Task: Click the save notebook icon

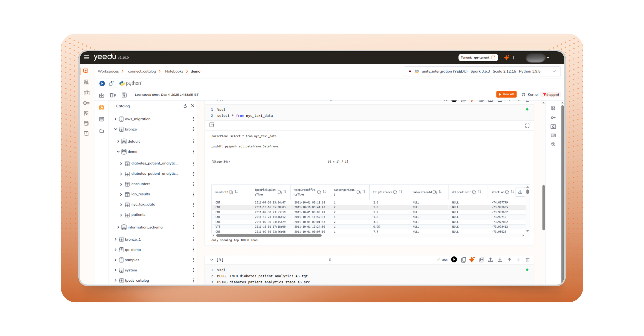Action: coord(124,95)
